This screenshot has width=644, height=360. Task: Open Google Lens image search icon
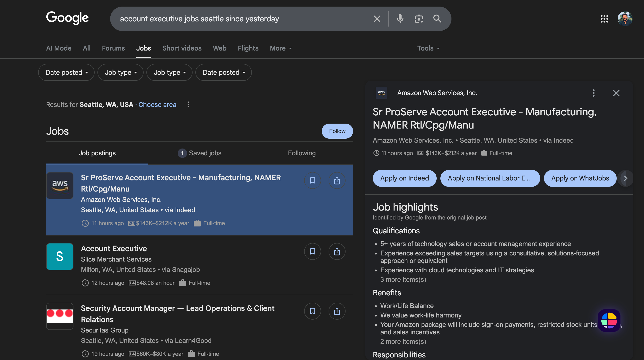pos(419,19)
